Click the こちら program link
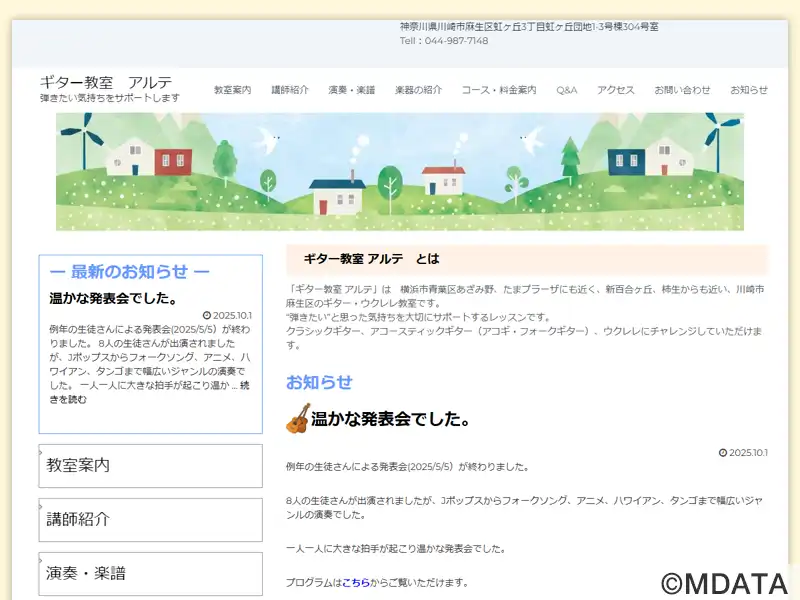 coord(355,582)
